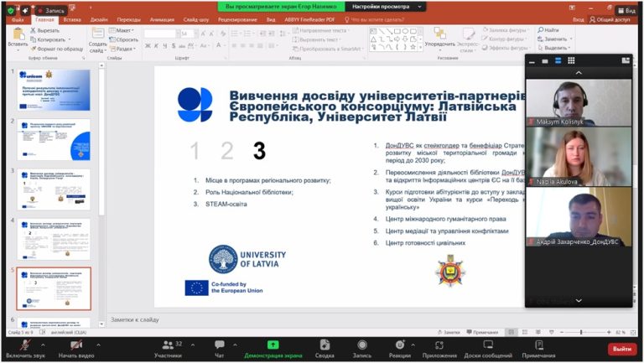Select Андрій Захарченко_ДонДУВС video tile

pyautogui.click(x=579, y=217)
